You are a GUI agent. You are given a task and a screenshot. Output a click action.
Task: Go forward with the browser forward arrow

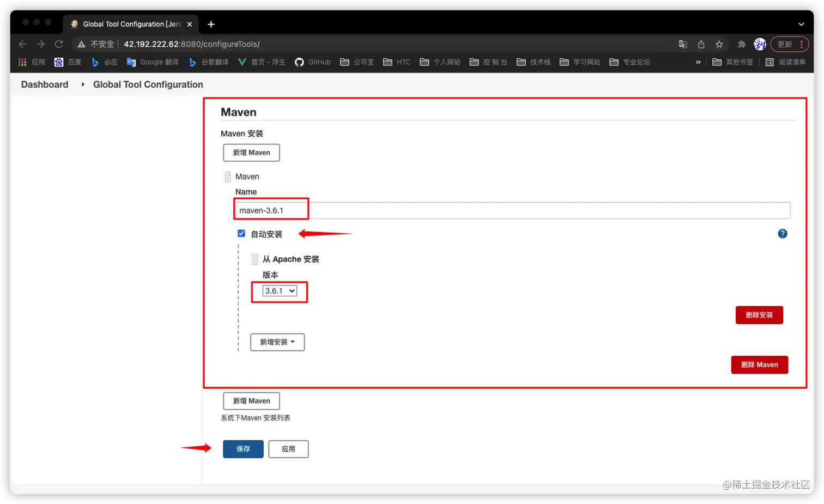[40, 44]
